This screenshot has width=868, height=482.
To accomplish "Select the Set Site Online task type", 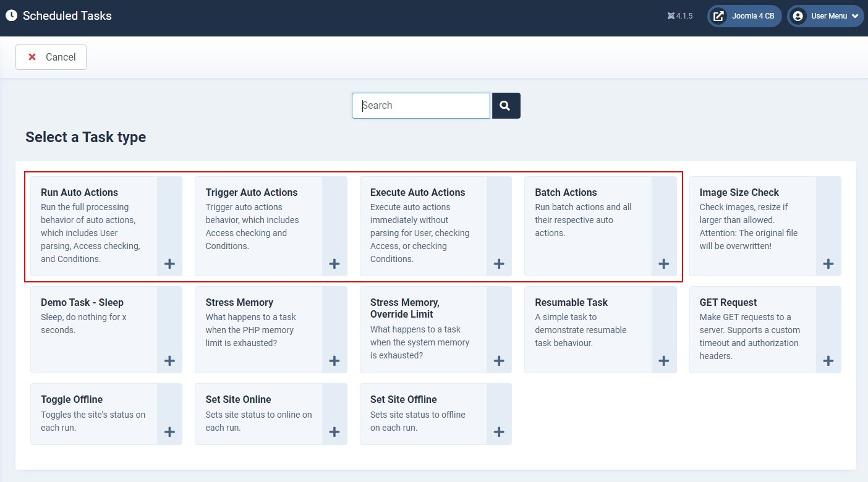I will pyautogui.click(x=271, y=414).
